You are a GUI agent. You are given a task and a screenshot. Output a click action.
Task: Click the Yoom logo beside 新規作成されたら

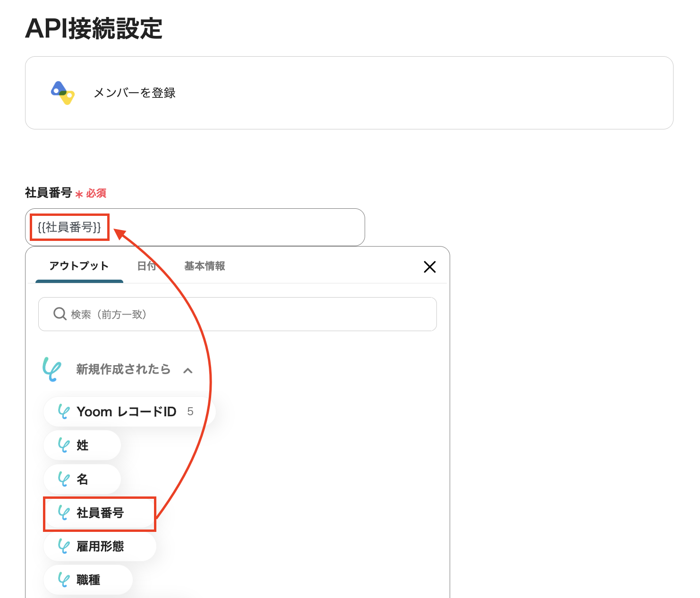click(52, 369)
